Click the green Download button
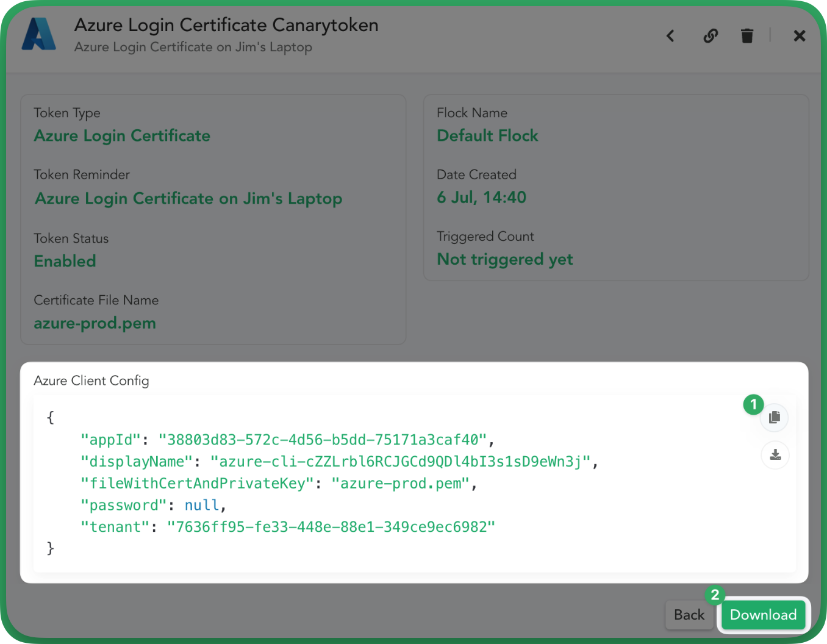The image size is (827, 644). (763, 615)
